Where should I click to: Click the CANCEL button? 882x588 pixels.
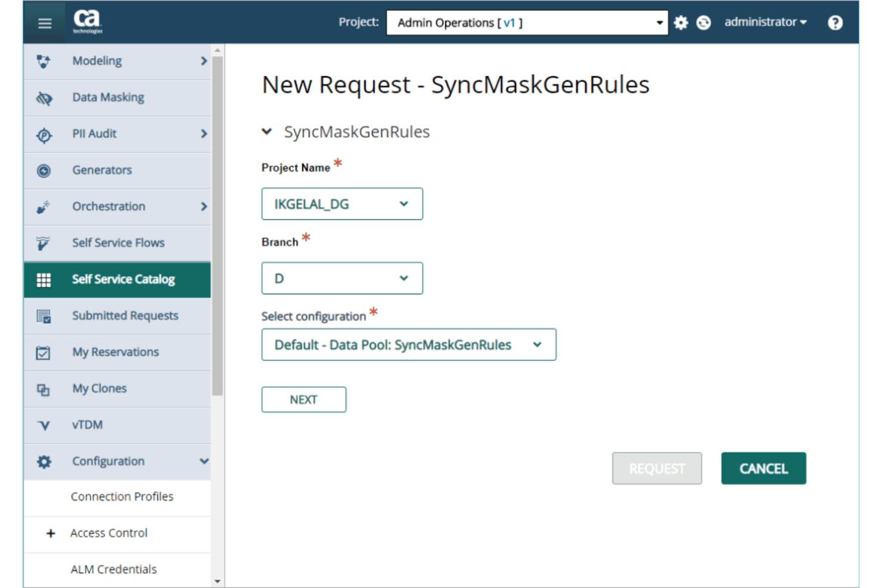point(763,468)
